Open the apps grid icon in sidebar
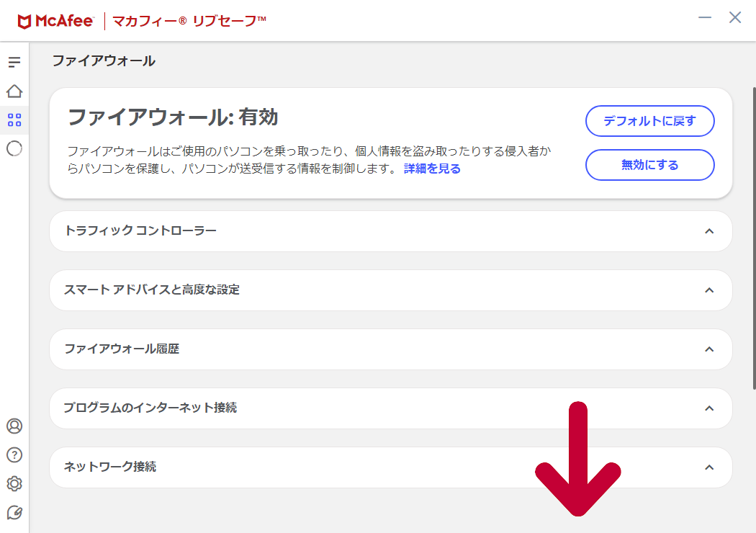756x533 pixels. 14,120
